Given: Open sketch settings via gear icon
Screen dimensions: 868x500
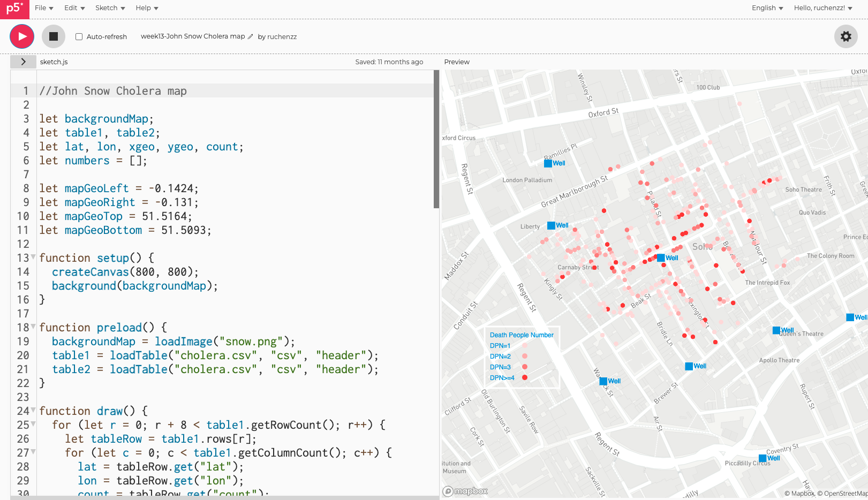Looking at the screenshot, I should [x=846, y=36].
